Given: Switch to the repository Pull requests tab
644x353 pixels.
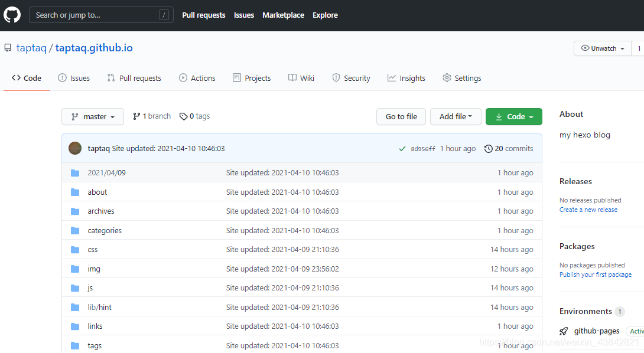Looking at the screenshot, I should [x=134, y=78].
